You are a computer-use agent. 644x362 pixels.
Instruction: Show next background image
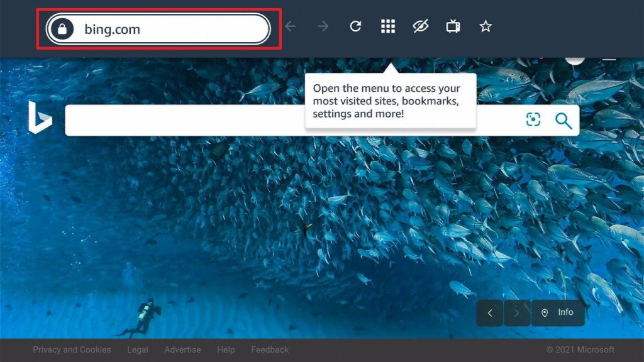tap(517, 313)
